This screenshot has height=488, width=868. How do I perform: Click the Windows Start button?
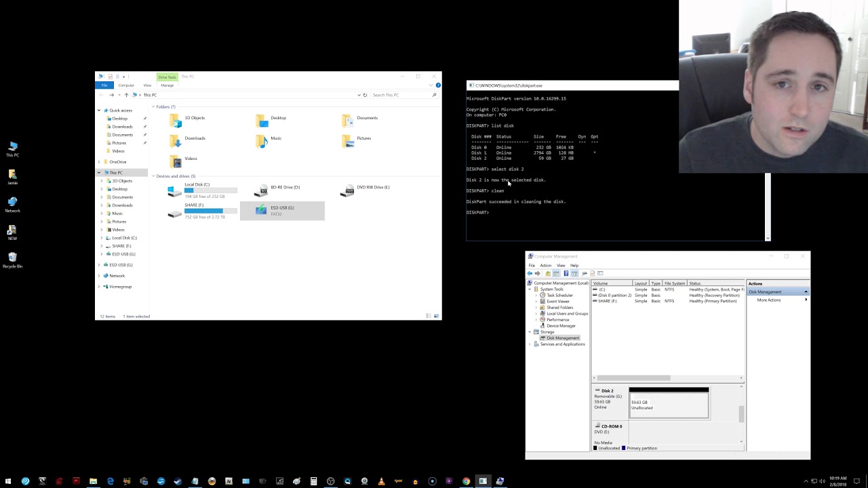(x=8, y=481)
